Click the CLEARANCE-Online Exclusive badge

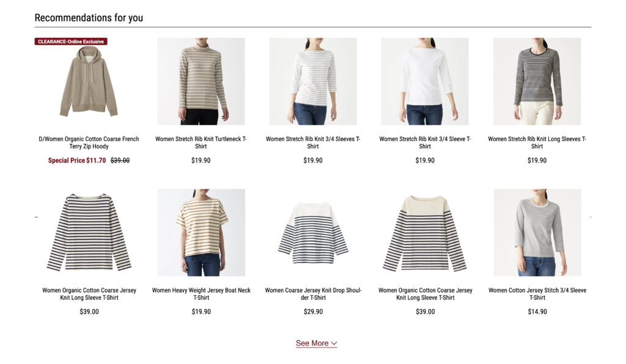[x=71, y=42]
